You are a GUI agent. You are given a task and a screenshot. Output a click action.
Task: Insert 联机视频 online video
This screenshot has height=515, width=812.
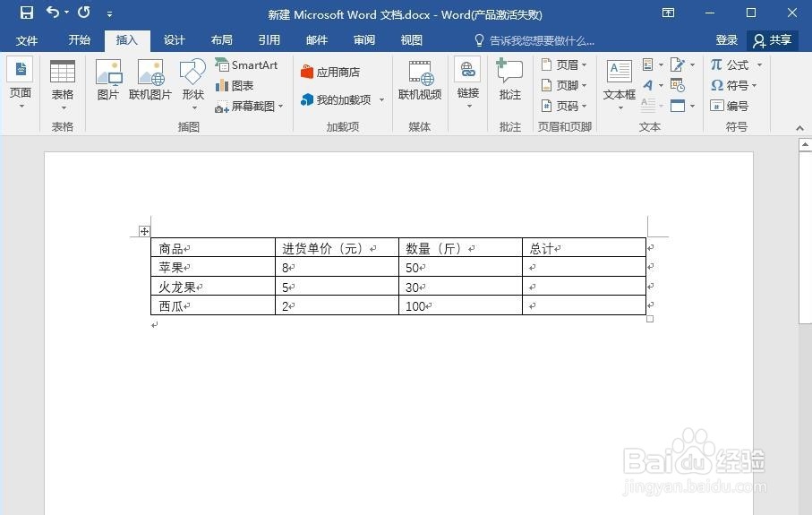pos(420,80)
